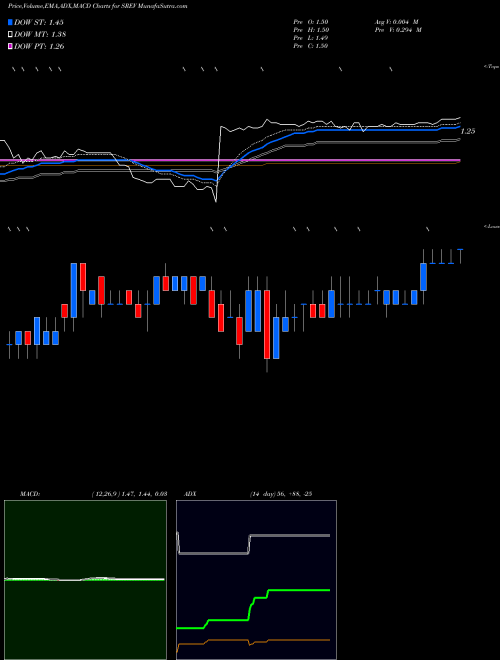Click the 'Pre O: 1.50' value

click(311, 22)
